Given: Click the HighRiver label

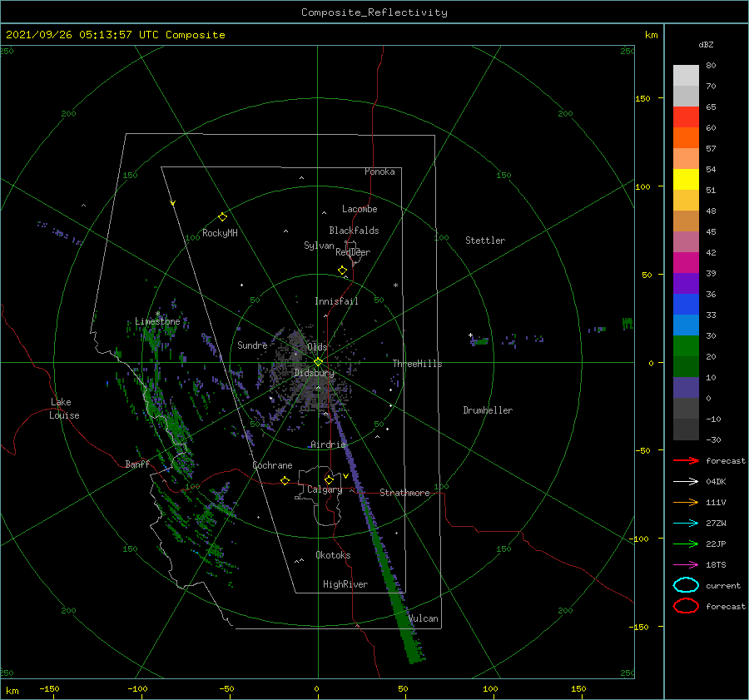Looking at the screenshot, I should [345, 584].
